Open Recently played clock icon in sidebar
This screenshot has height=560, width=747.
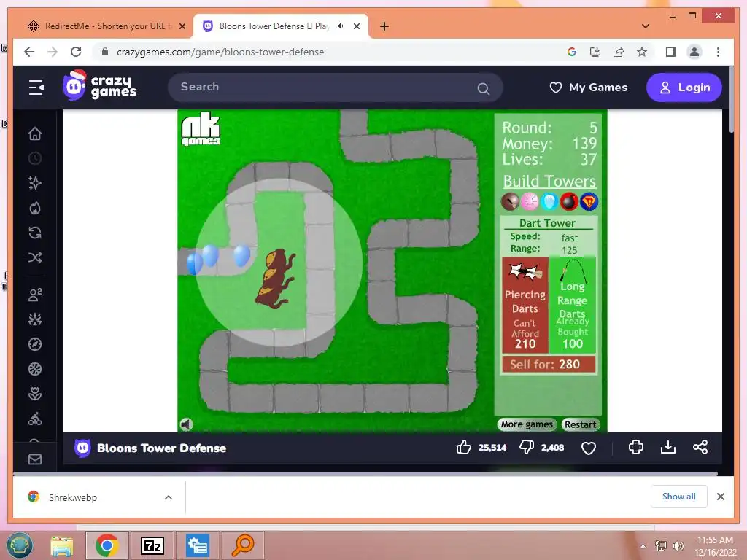pos(35,158)
